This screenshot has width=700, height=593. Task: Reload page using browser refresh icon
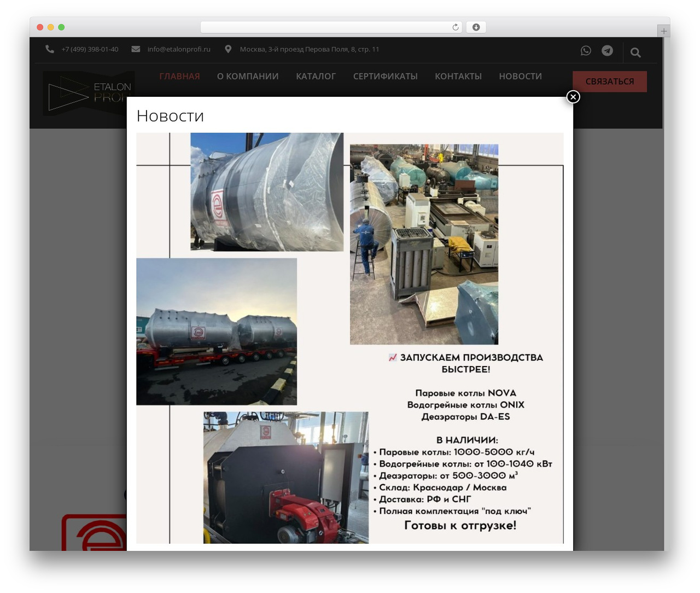pos(456,27)
